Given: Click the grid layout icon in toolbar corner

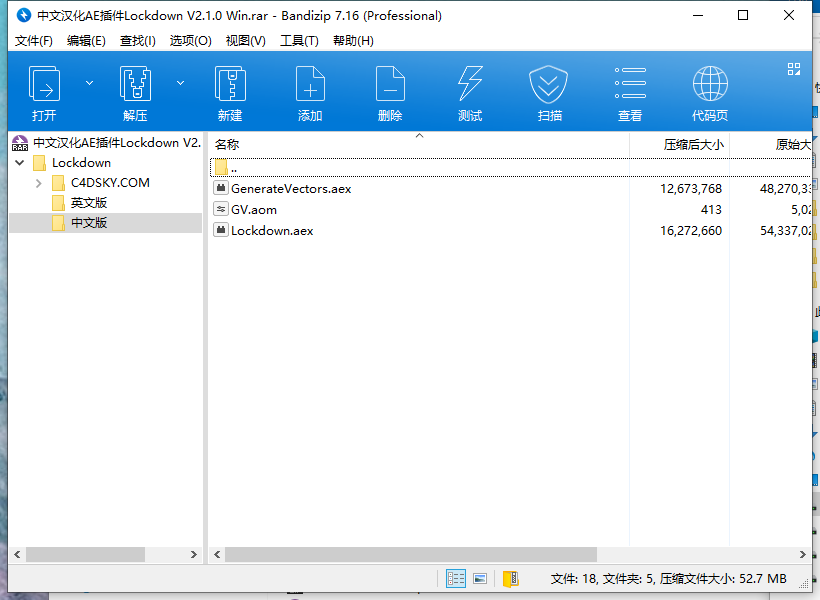Looking at the screenshot, I should (794, 69).
